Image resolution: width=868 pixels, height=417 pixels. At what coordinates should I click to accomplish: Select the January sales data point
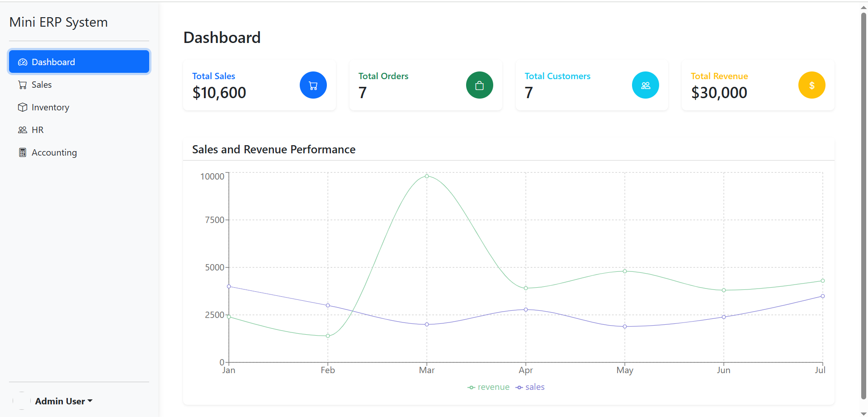[x=229, y=286]
